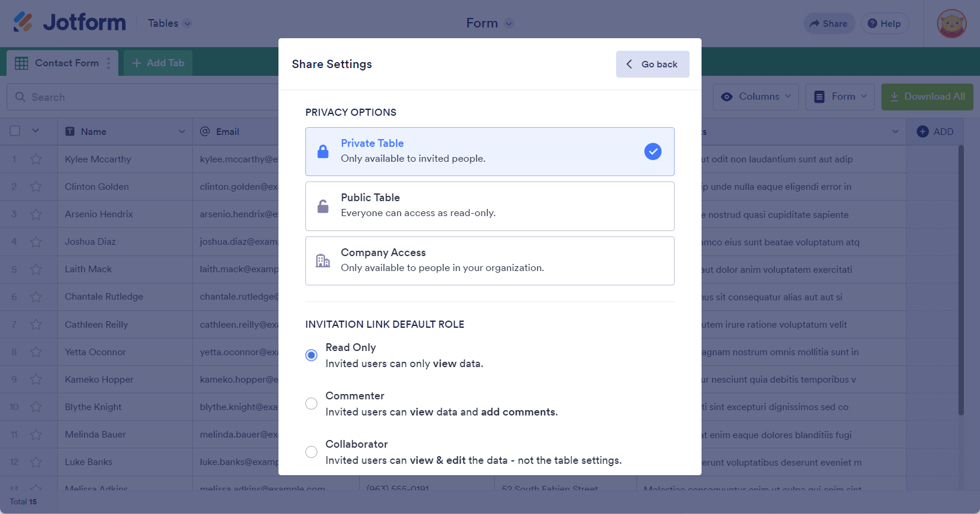The width and height of the screenshot is (980, 514).
Task: Click the Contact Form tab options dots
Action: [x=108, y=63]
